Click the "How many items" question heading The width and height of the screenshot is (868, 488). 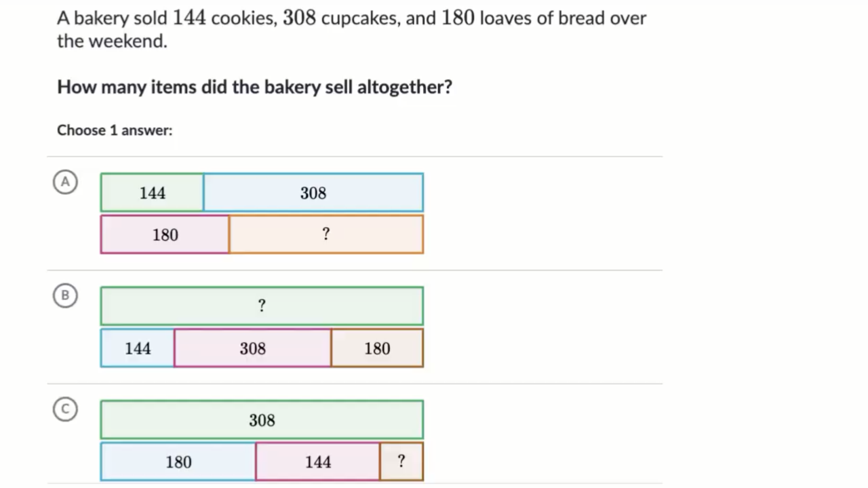pos(254,87)
